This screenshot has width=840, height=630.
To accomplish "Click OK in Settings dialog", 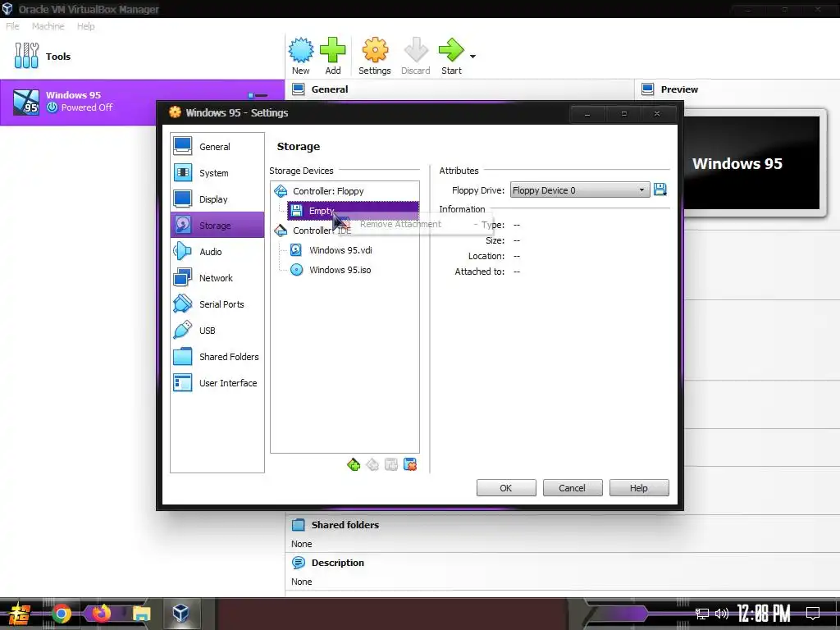I will tap(506, 488).
